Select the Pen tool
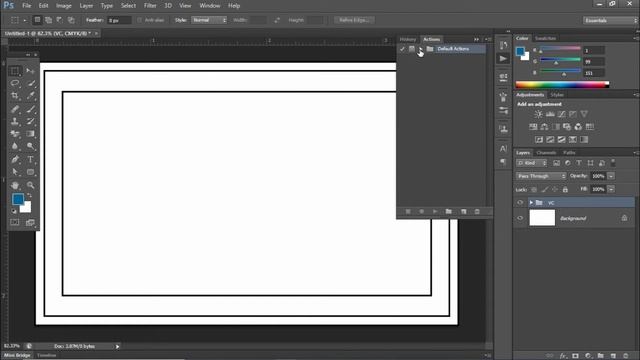Screen dimensions: 640x360 click(x=15, y=159)
